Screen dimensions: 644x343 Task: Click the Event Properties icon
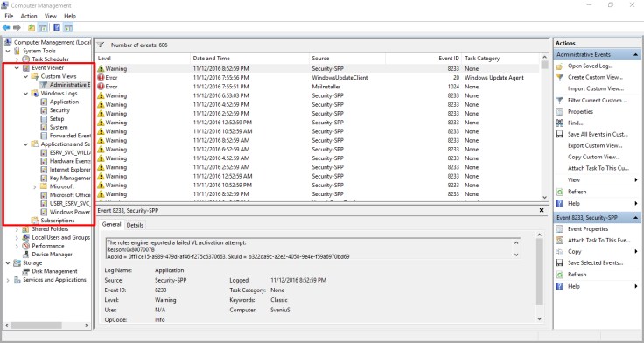click(x=559, y=228)
